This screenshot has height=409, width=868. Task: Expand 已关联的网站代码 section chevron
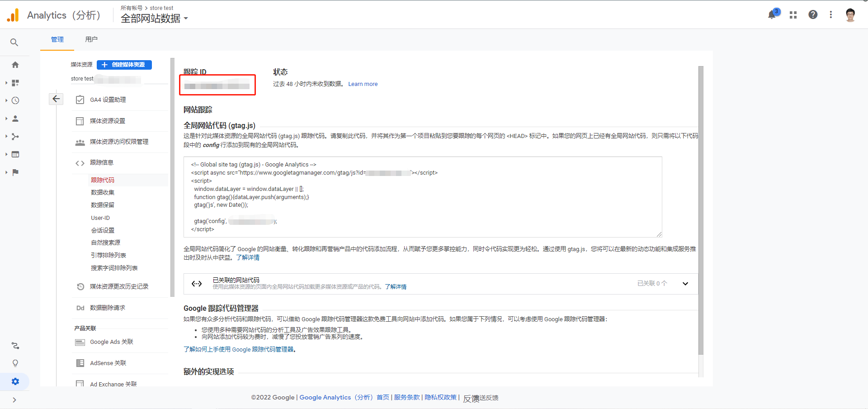click(x=685, y=284)
